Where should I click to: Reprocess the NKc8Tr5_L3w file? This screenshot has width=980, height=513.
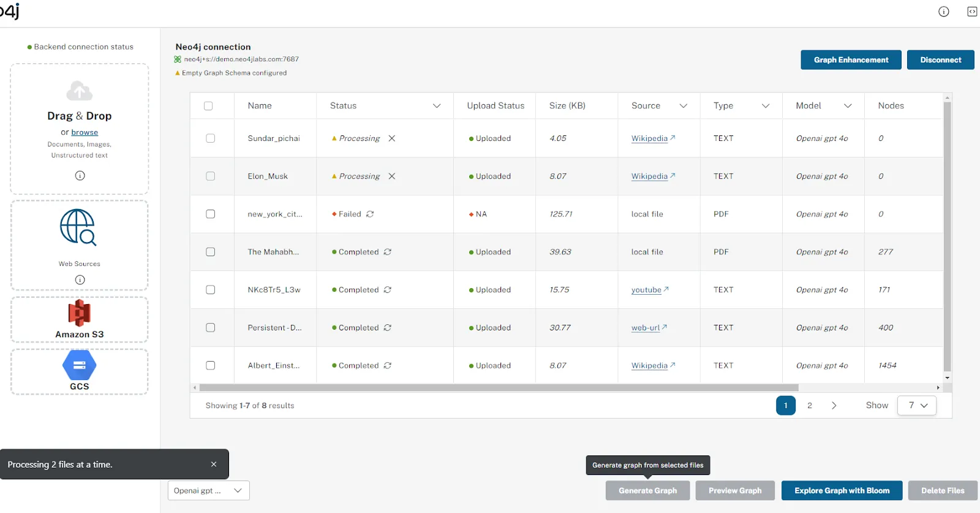pos(387,290)
